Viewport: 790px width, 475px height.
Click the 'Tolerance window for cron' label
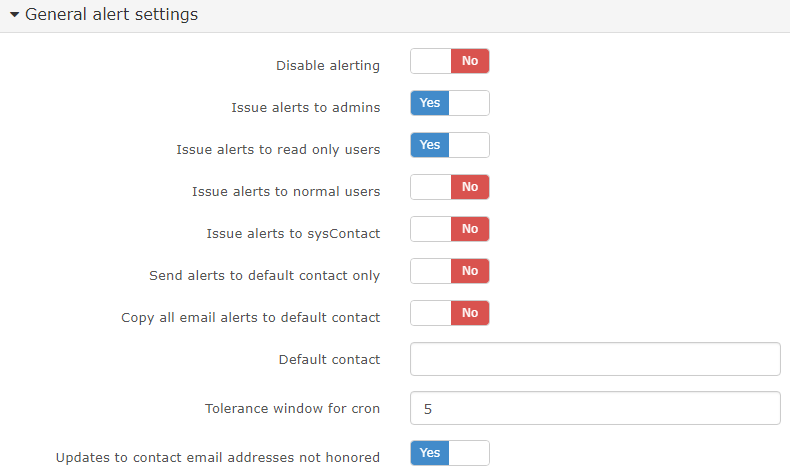(x=292, y=408)
